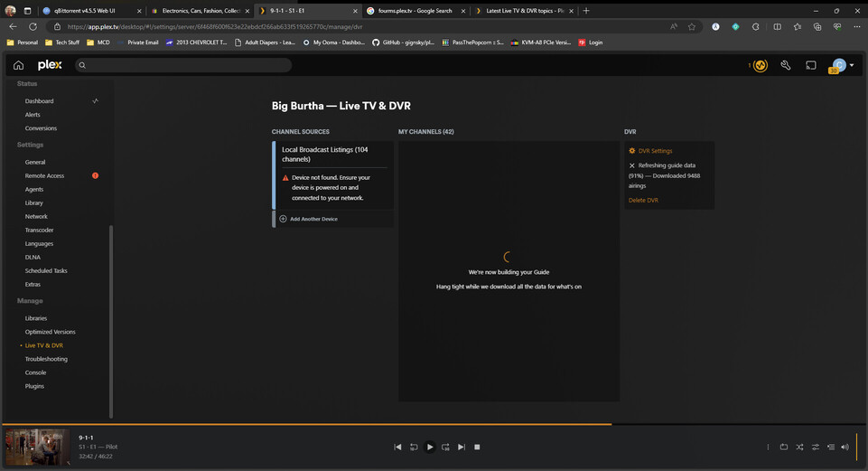Open Console under Manage
The width and height of the screenshot is (868, 471).
click(x=35, y=372)
